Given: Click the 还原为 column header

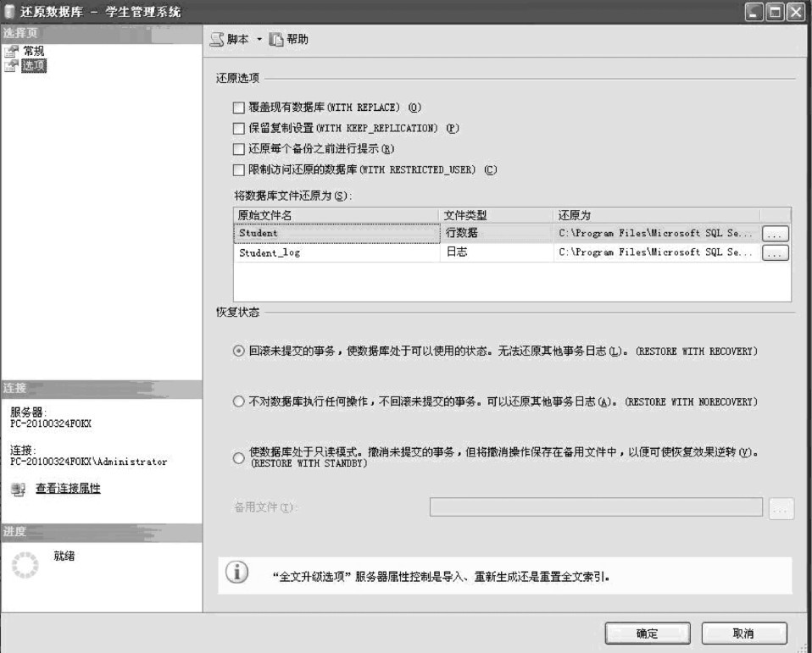Looking at the screenshot, I should [x=657, y=215].
